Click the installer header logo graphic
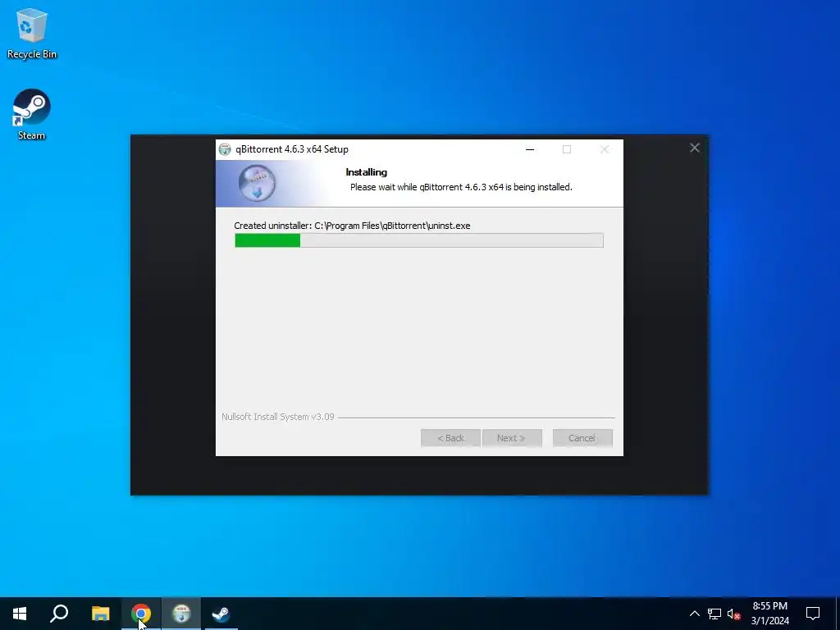Image resolution: width=840 pixels, height=630 pixels. (x=257, y=183)
